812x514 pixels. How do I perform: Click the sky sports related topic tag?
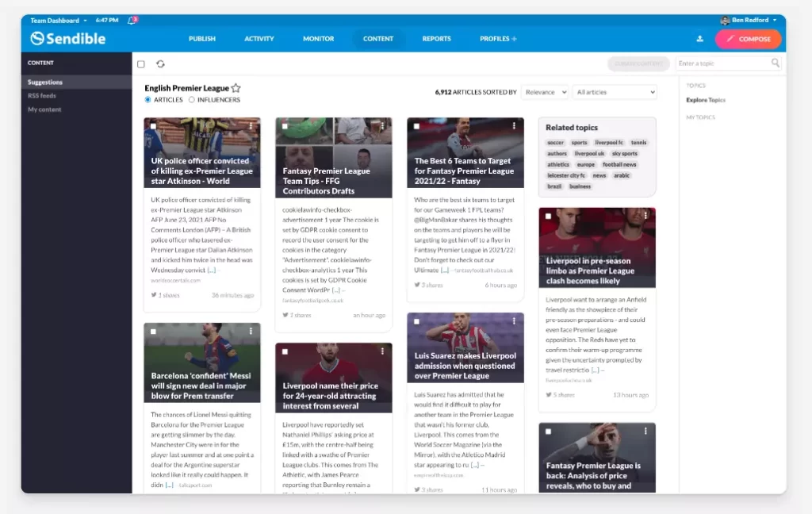[x=625, y=153]
